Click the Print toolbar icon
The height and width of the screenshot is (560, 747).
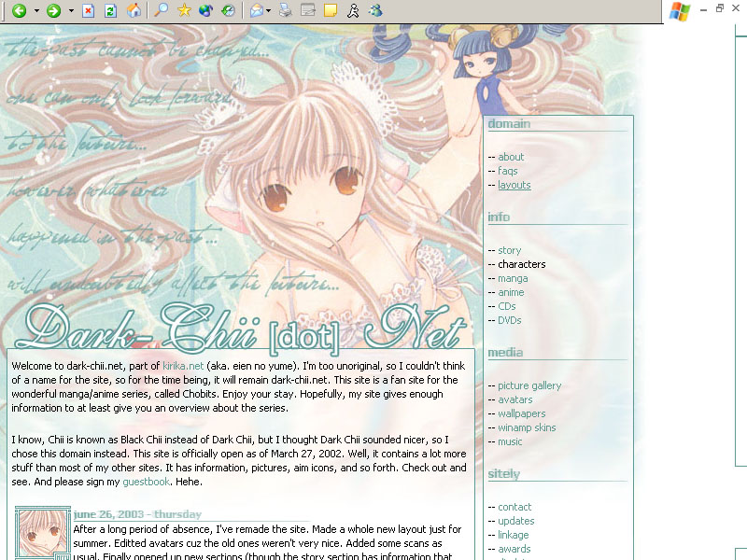pyautogui.click(x=287, y=11)
